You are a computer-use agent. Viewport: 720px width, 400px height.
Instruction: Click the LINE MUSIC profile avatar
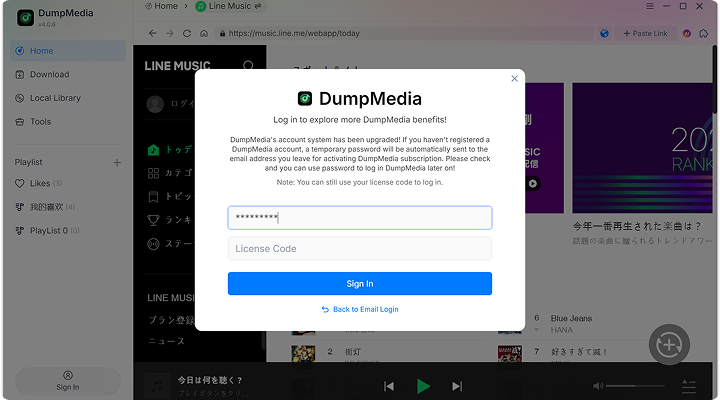(x=155, y=104)
